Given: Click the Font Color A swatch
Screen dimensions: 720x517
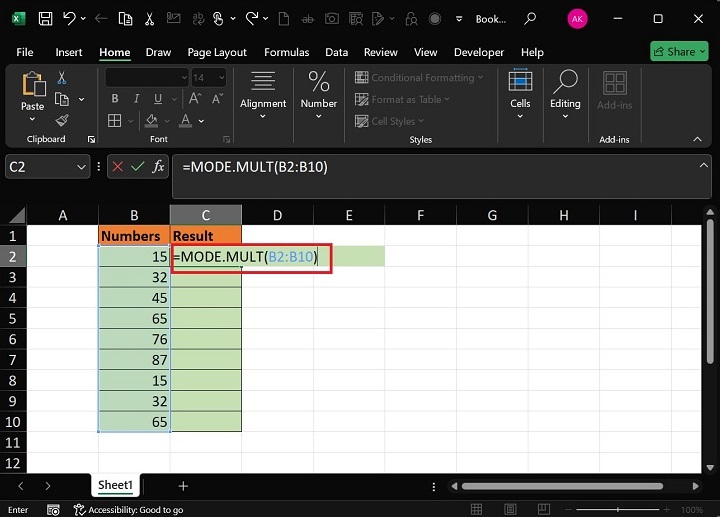Looking at the screenshot, I should coord(185,121).
